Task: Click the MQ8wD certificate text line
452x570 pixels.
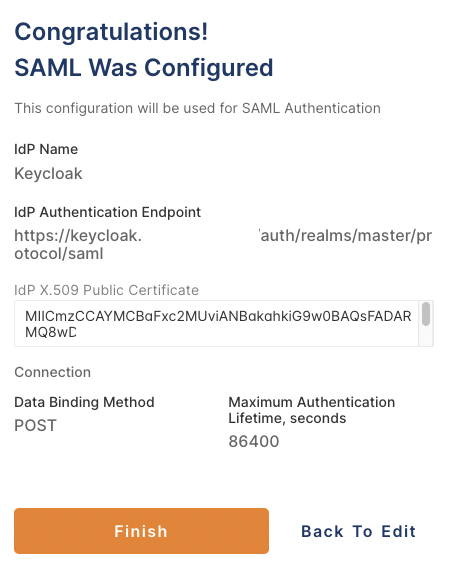Action: 51,332
